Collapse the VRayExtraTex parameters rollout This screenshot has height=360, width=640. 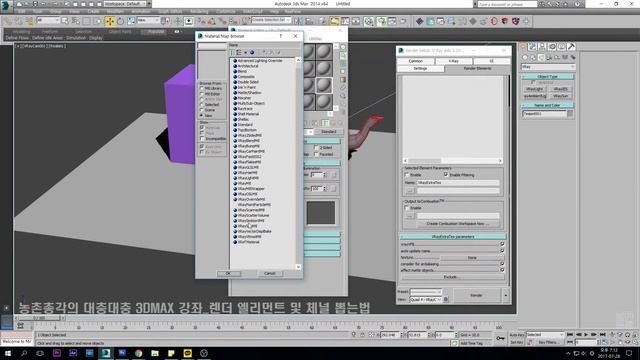(453, 237)
